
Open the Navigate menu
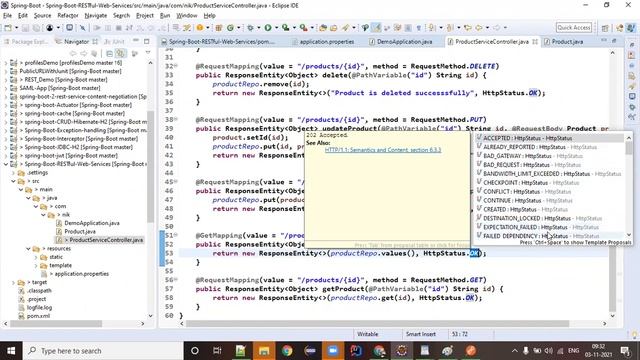tap(96, 16)
